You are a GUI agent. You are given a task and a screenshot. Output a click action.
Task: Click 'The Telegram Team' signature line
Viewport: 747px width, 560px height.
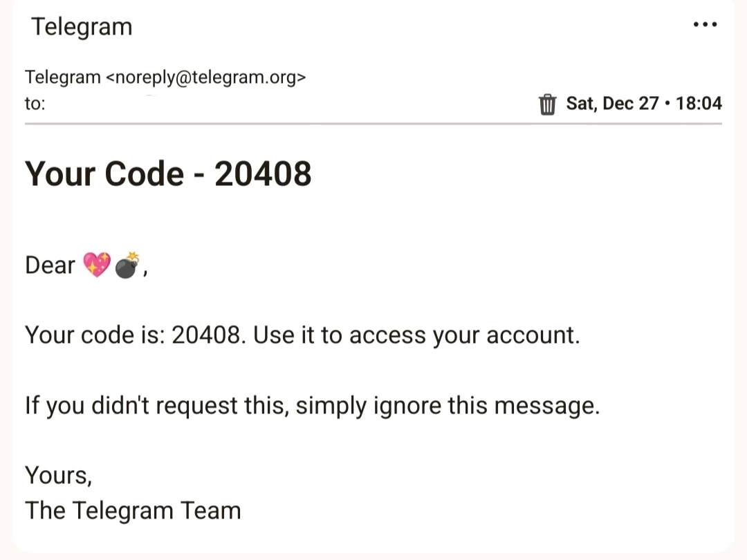(x=133, y=510)
